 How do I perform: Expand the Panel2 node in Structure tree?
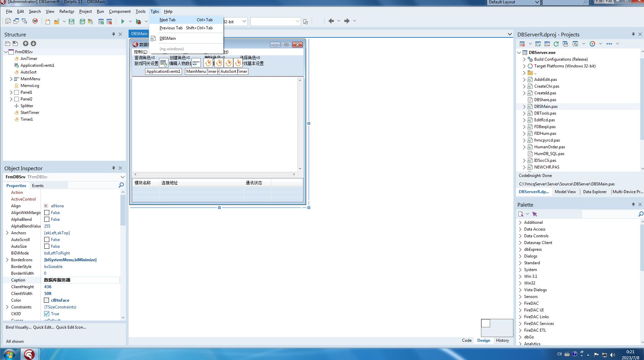(x=11, y=99)
